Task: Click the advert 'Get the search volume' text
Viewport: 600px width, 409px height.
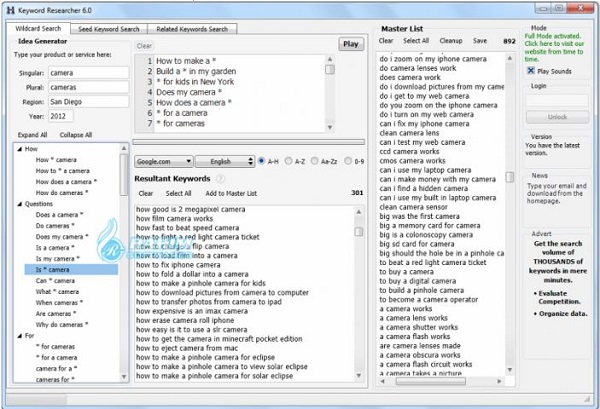Action: click(x=558, y=262)
